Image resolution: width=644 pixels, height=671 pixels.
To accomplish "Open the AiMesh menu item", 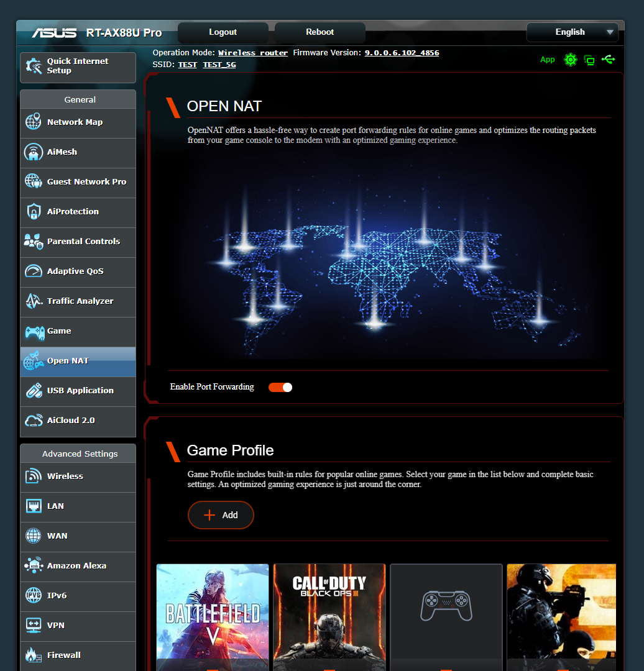I will point(78,153).
